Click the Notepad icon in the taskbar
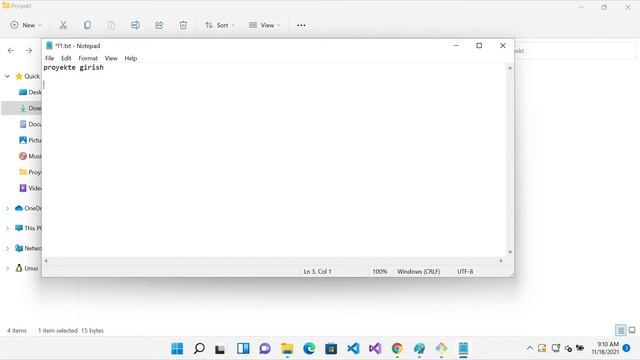This screenshot has height=360, width=640. tap(463, 349)
